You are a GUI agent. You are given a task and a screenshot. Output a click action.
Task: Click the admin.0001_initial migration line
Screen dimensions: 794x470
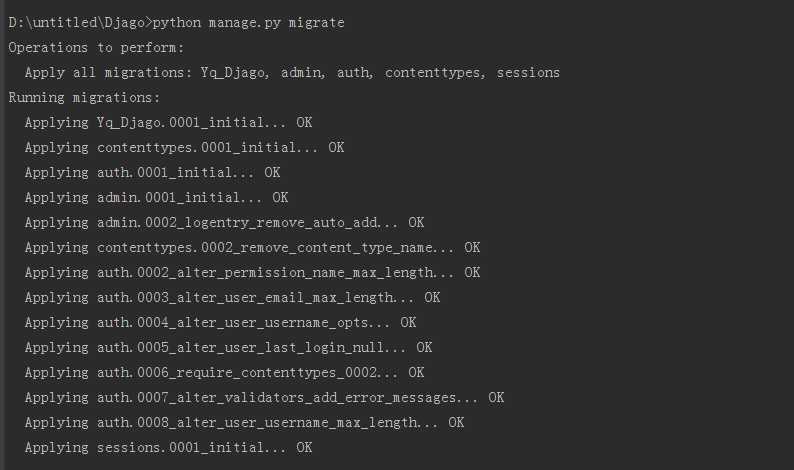tap(156, 197)
